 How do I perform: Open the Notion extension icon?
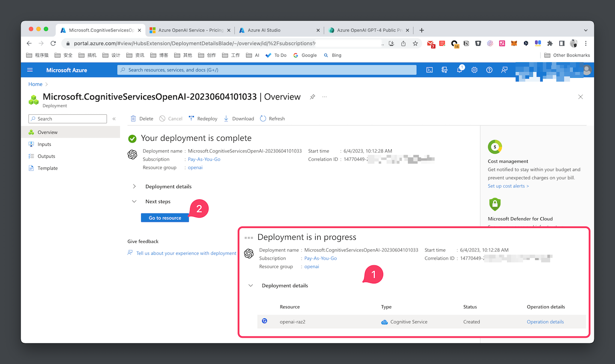click(466, 43)
